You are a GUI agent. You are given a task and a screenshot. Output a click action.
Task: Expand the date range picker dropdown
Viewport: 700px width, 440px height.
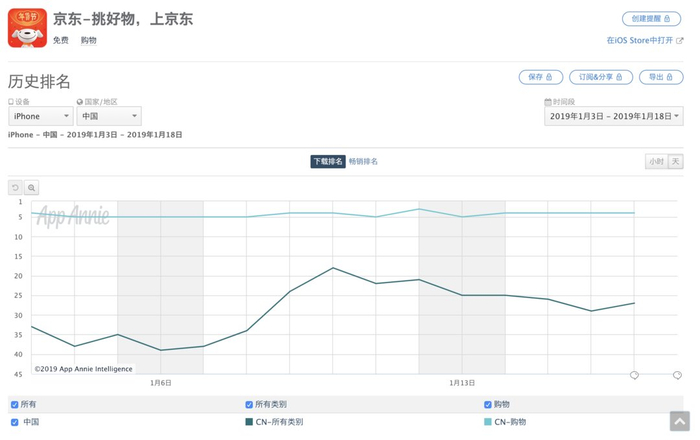614,116
